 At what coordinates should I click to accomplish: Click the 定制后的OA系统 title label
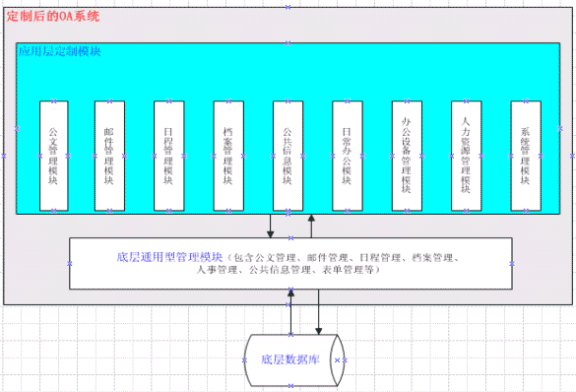pyautogui.click(x=53, y=16)
